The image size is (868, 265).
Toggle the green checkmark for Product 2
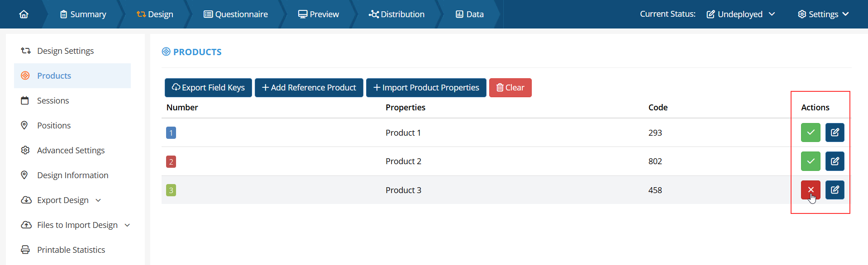pyautogui.click(x=810, y=161)
